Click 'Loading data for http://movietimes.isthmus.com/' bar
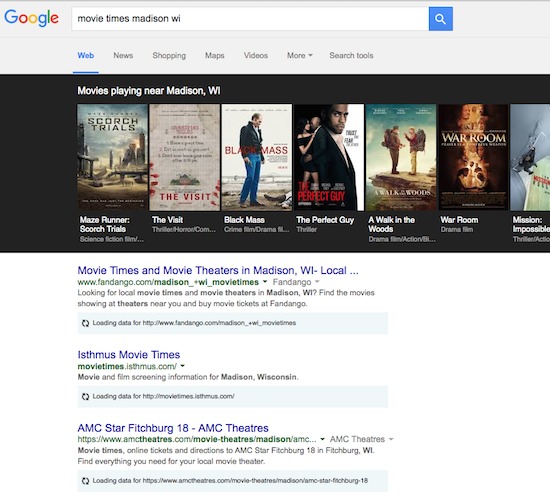550x501 pixels. (x=233, y=396)
